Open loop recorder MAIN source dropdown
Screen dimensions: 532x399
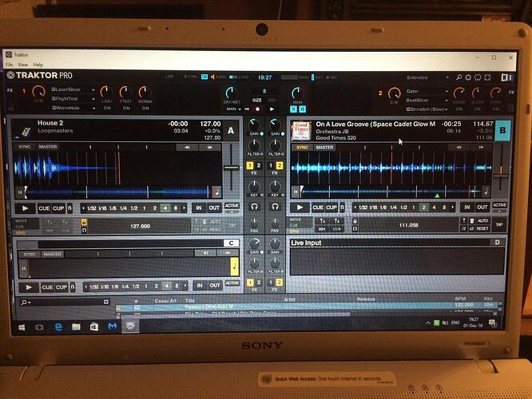[233, 109]
